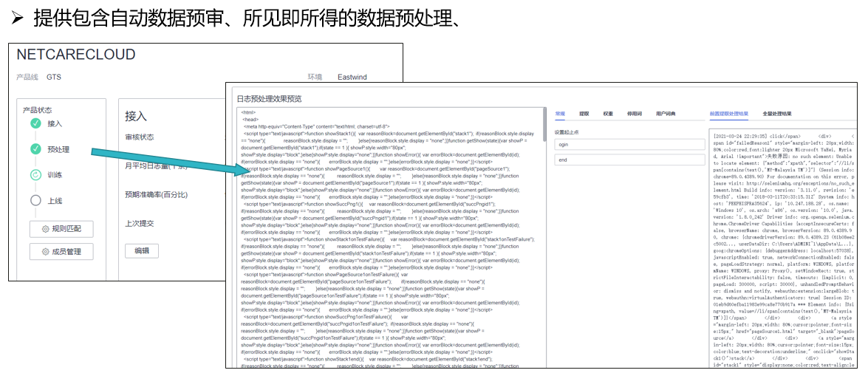
Task: Click the gear icon on 成员管理 button
Action: click(45, 252)
